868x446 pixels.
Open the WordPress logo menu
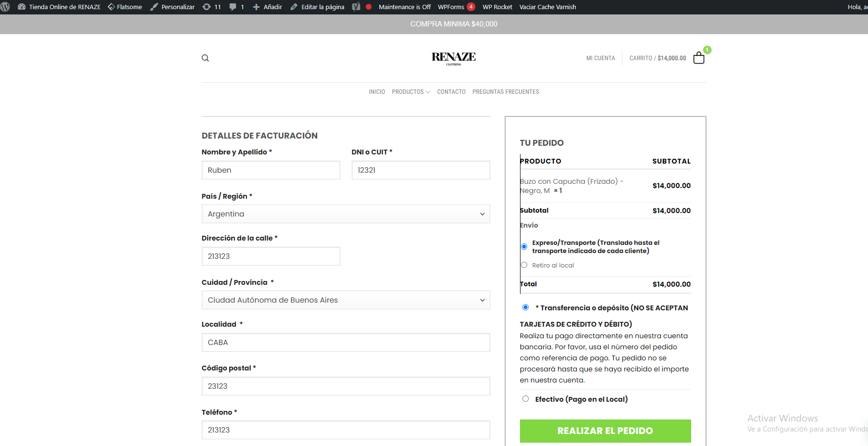pos(5,7)
